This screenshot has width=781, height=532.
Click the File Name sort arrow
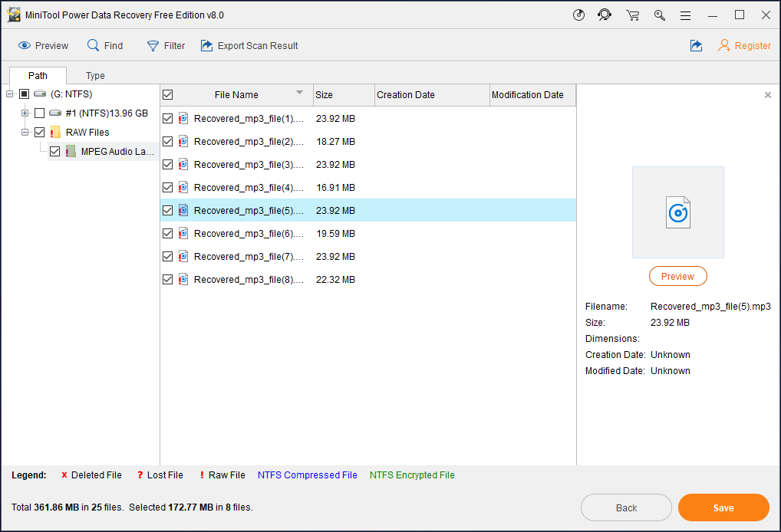click(x=299, y=93)
